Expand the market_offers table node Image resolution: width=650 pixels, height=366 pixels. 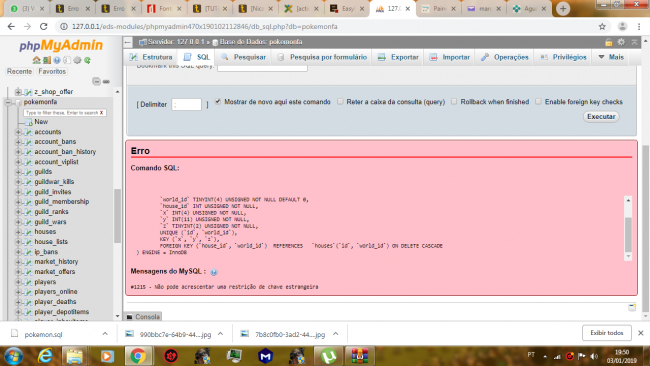pos(18,272)
